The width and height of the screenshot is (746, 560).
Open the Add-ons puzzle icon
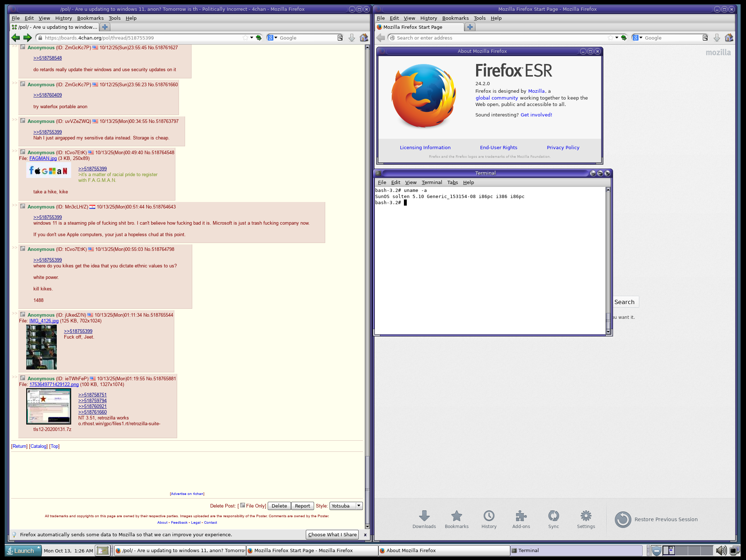point(521,516)
